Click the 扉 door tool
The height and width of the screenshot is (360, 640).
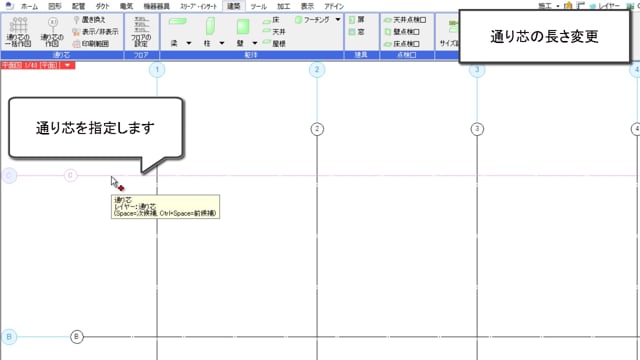pos(357,20)
